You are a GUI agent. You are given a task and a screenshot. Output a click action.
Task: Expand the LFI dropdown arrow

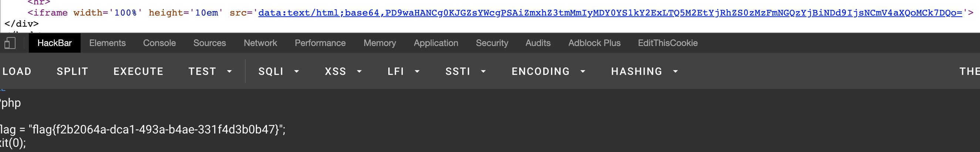[x=417, y=71]
